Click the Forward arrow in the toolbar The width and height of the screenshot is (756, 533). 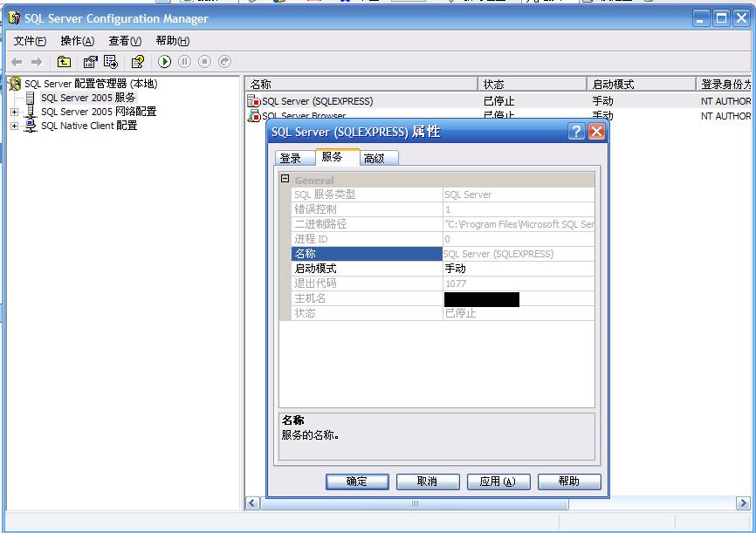coord(37,62)
